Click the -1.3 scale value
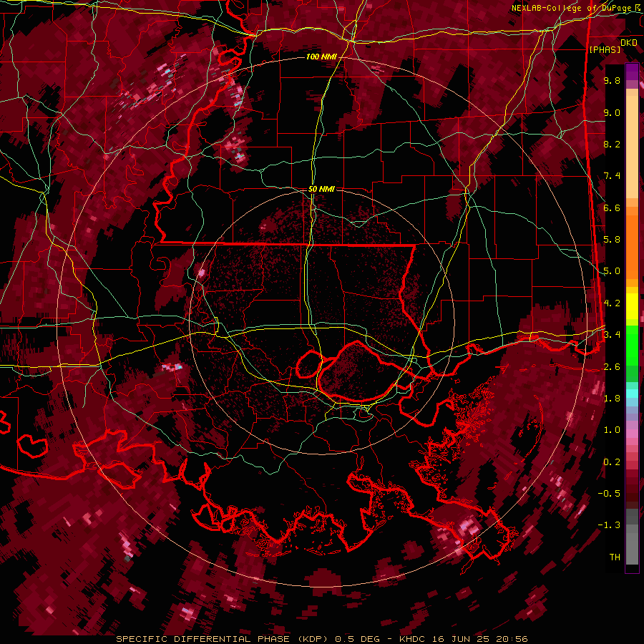 click(x=609, y=525)
